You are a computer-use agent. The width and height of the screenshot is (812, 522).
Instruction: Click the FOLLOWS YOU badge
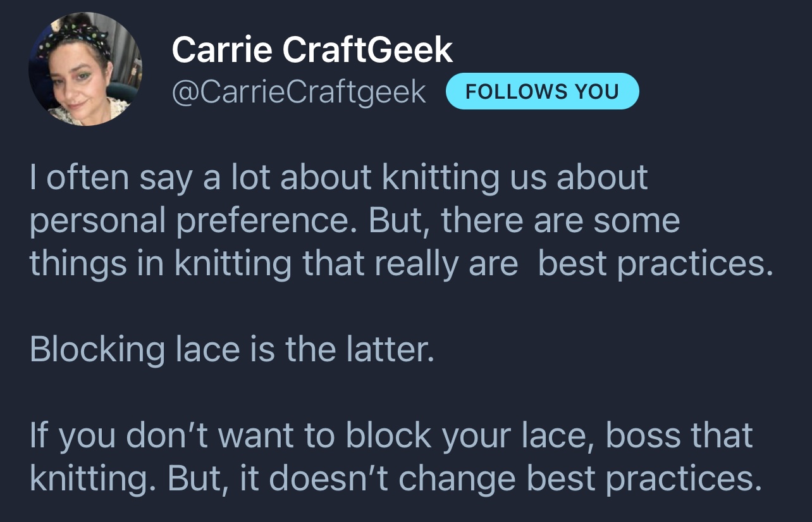[543, 92]
